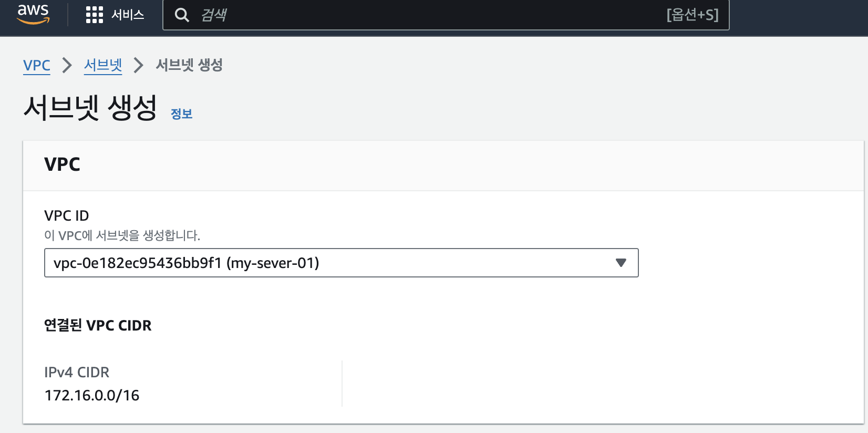The width and height of the screenshot is (868, 433).
Task: Click the IPv4 CIDR label
Action: (77, 372)
